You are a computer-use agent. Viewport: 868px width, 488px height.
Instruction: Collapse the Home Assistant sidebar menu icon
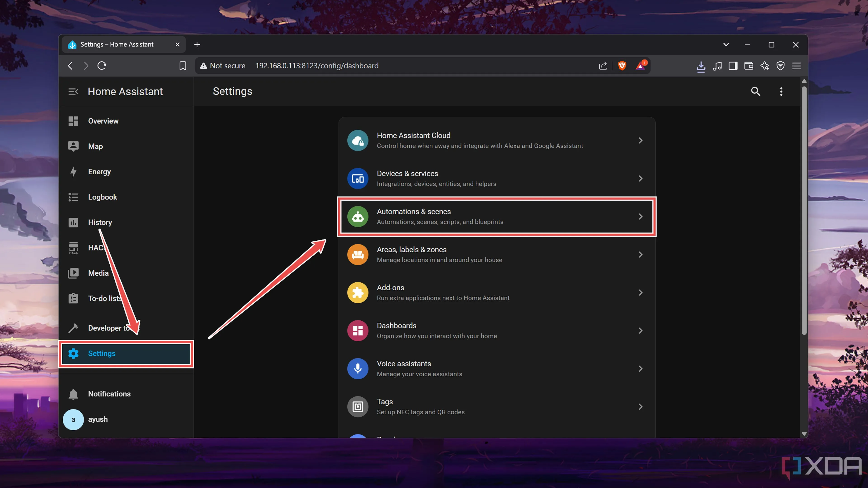coord(73,91)
